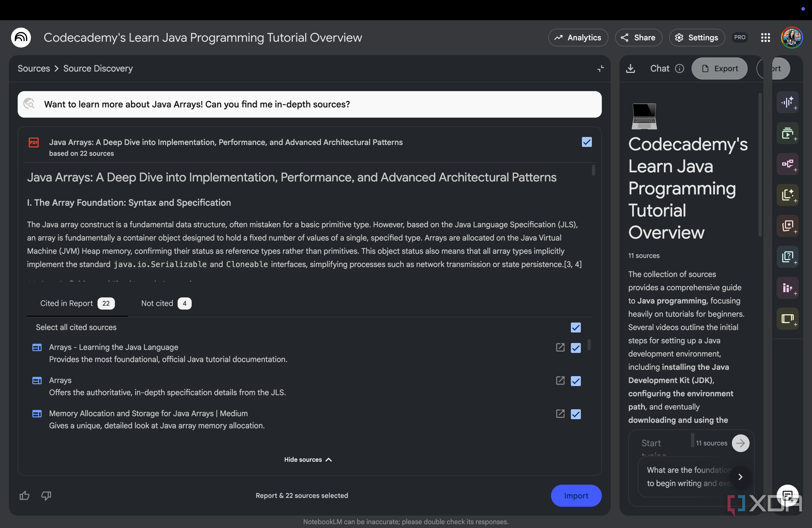812x528 pixels.
Task: Switch to the Cited in Report tab
Action: 77,303
